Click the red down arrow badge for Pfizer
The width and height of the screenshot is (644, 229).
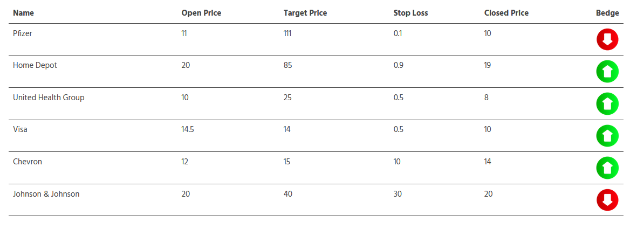[607, 39]
